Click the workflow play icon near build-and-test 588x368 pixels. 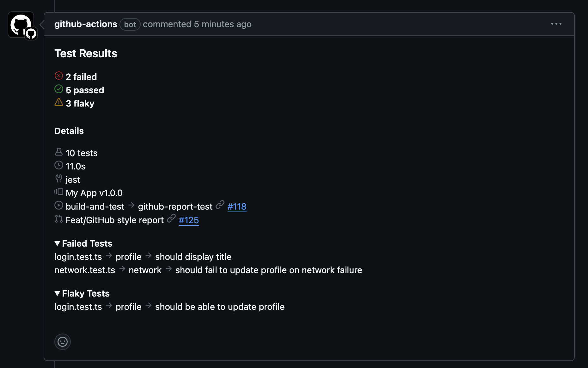(x=59, y=205)
